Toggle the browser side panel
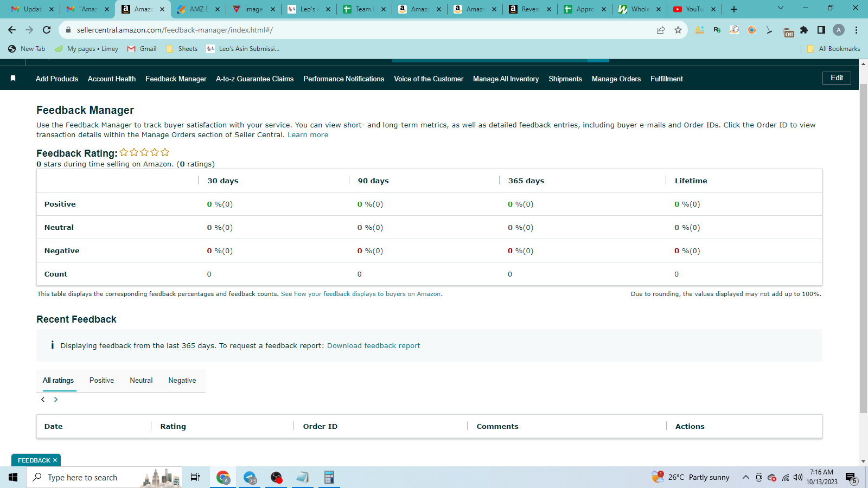Viewport: 868px width, 488px height. click(821, 30)
